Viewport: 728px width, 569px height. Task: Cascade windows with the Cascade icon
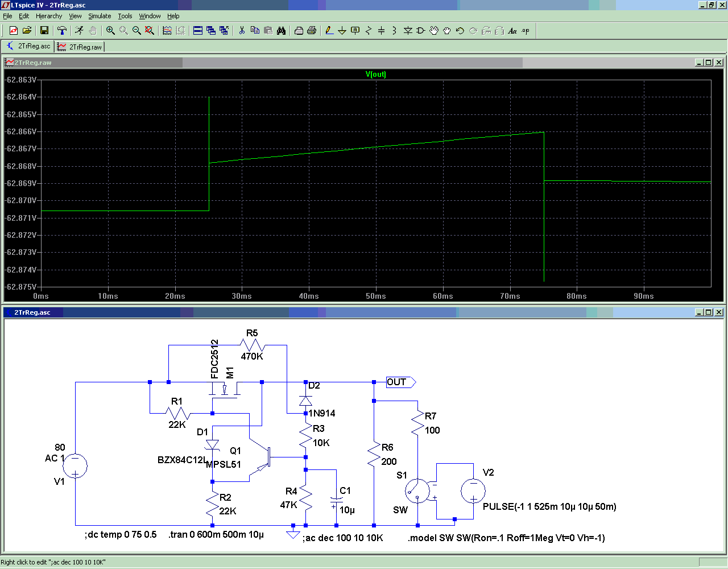point(211,31)
